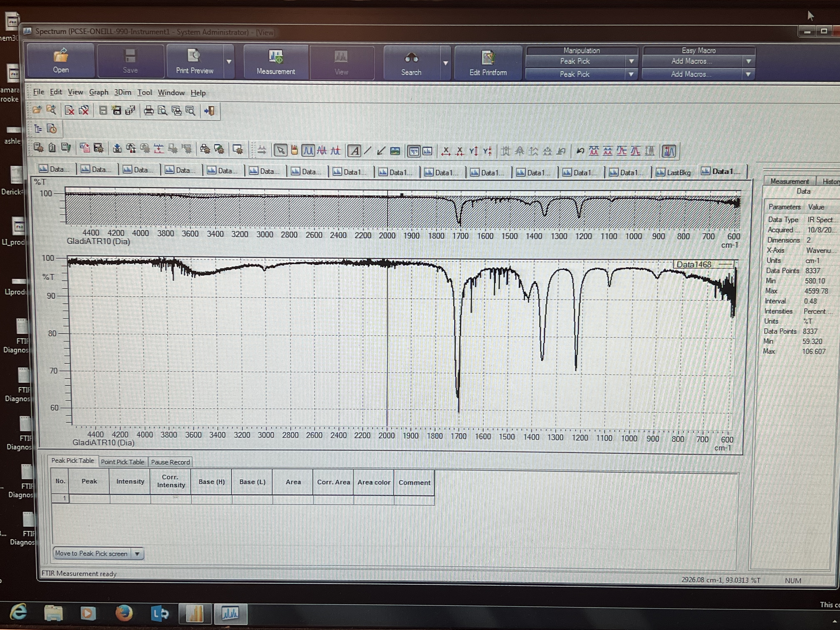Click the insert picture icon in toolbar

click(x=395, y=151)
